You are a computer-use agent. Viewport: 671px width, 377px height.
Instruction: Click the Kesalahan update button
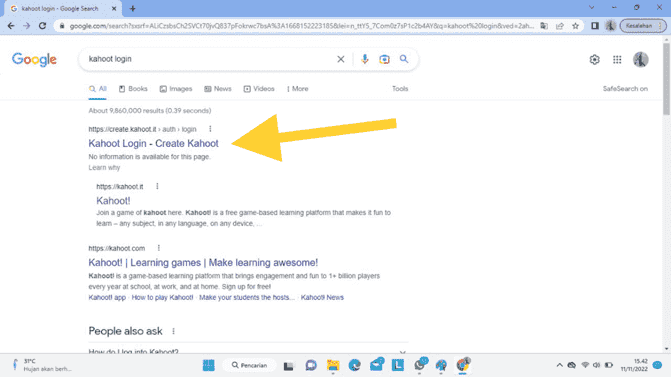tap(643, 26)
